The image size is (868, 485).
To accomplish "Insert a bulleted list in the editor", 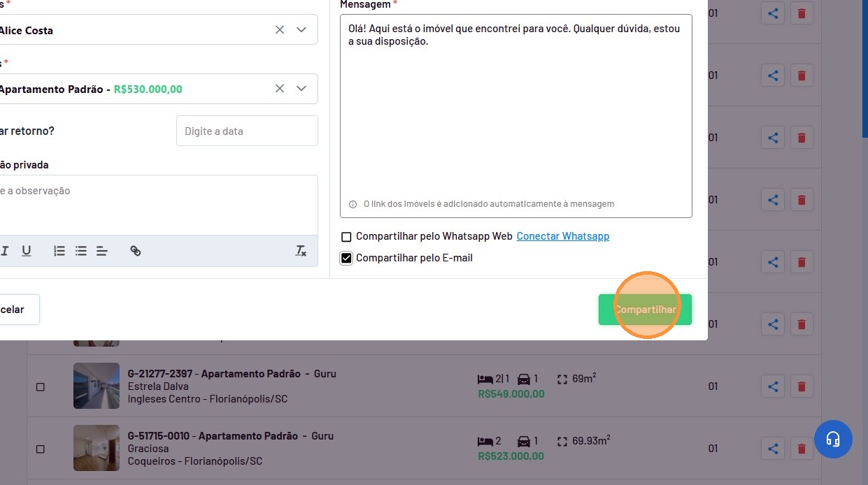I will pyautogui.click(x=81, y=251).
